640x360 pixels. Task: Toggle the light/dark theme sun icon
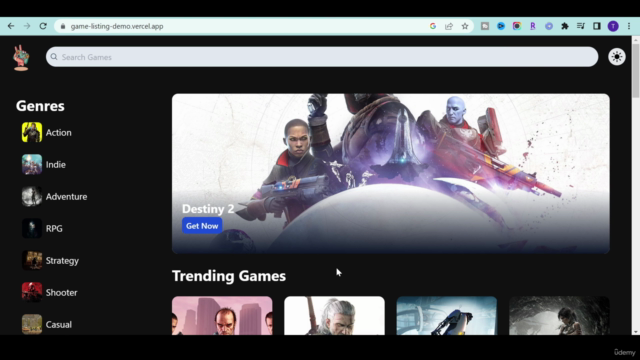616,57
